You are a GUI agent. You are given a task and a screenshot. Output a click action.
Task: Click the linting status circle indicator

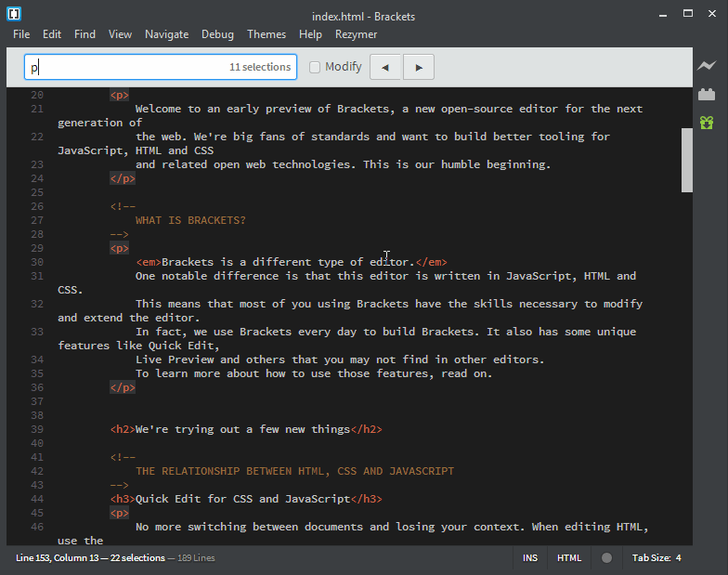pyautogui.click(x=606, y=558)
